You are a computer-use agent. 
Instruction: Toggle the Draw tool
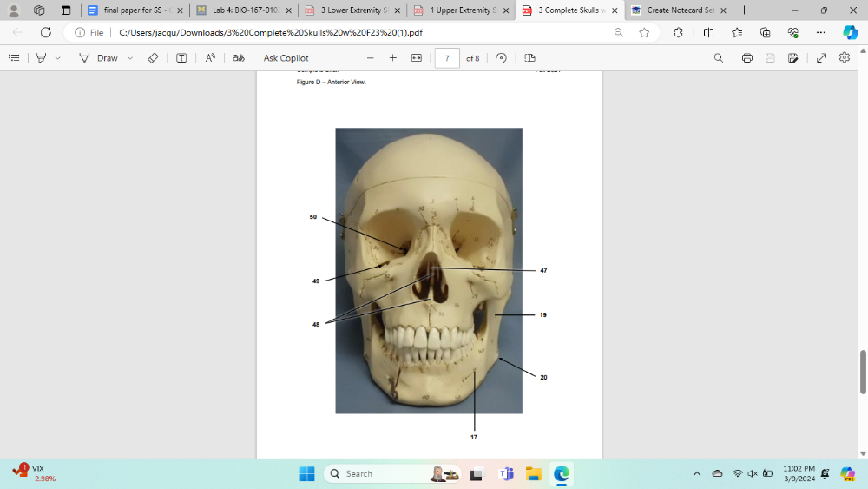click(98, 58)
